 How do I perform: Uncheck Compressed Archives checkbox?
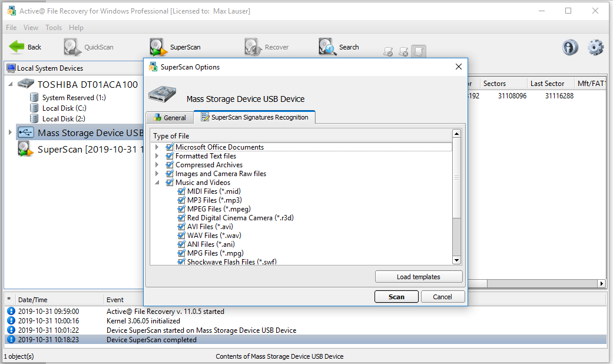(170, 164)
